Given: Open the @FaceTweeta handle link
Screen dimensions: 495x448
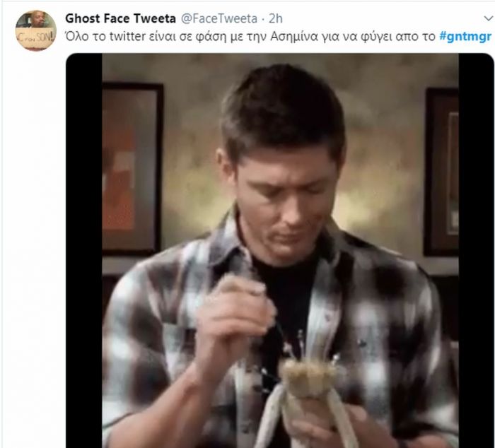Looking at the screenshot, I should coord(219,18).
